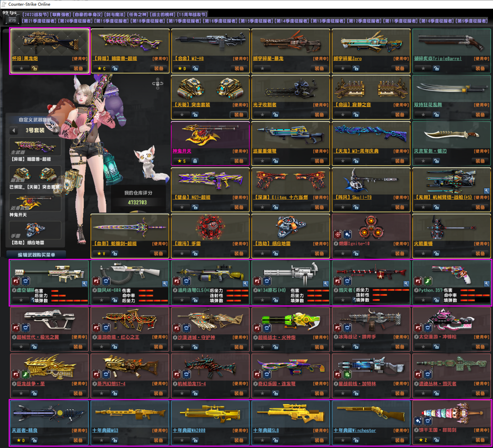Equip 破碎炎焱TripleBarrel with 装备 button

point(480,68)
